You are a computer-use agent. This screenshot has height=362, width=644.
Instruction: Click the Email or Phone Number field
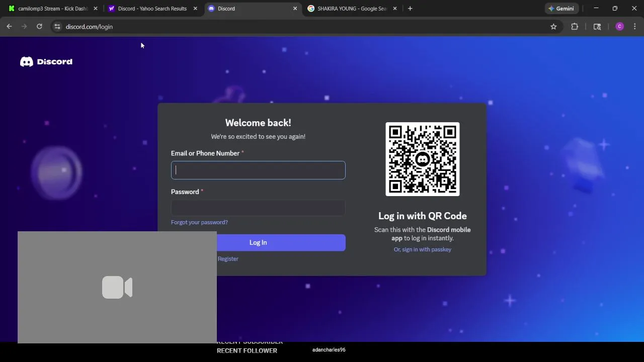pos(258,170)
